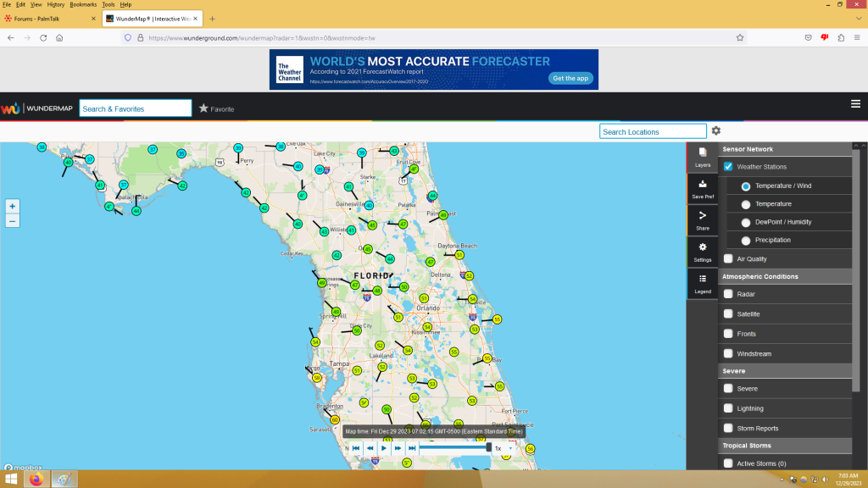868x488 pixels.
Task: Click in the Search & Favorites field
Action: point(136,108)
